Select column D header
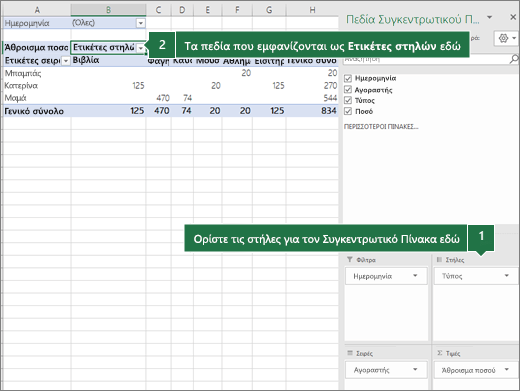This screenshot has width=520, height=391. coord(182,10)
